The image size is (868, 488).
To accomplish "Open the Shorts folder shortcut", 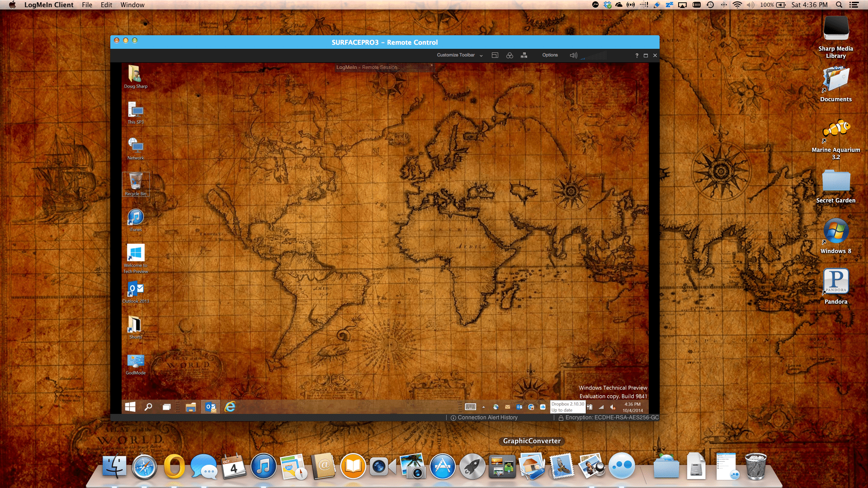I will coord(136,328).
